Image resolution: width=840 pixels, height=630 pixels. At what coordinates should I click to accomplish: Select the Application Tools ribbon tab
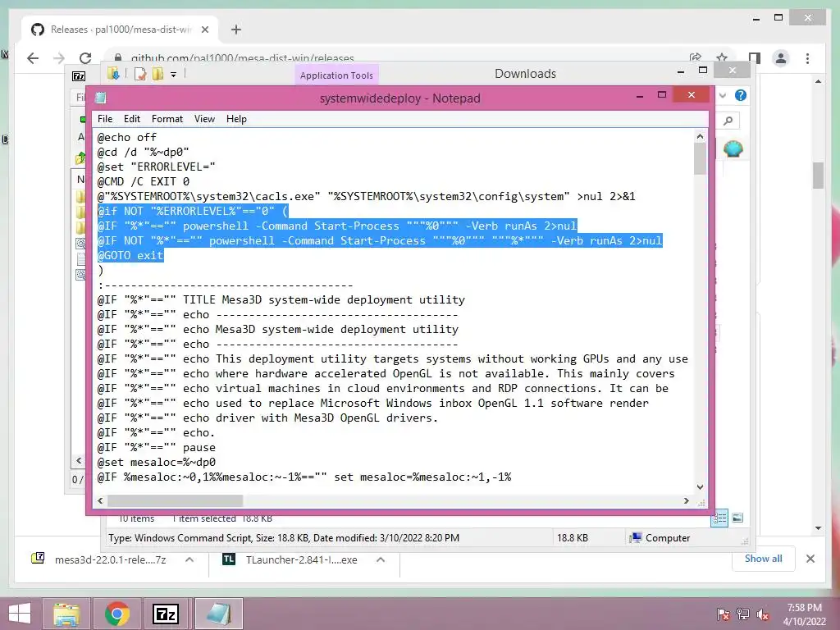click(336, 75)
